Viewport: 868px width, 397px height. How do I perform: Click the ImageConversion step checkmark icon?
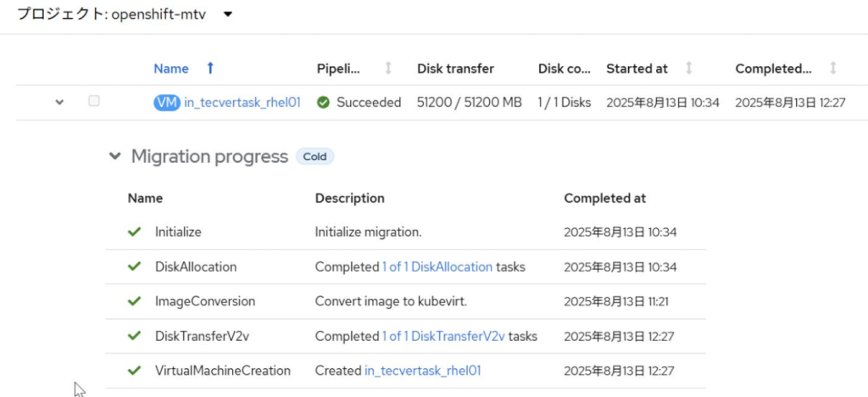(x=134, y=301)
